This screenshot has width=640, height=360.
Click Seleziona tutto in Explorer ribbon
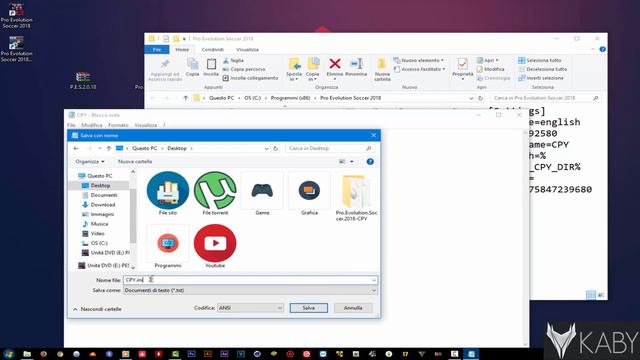point(540,60)
